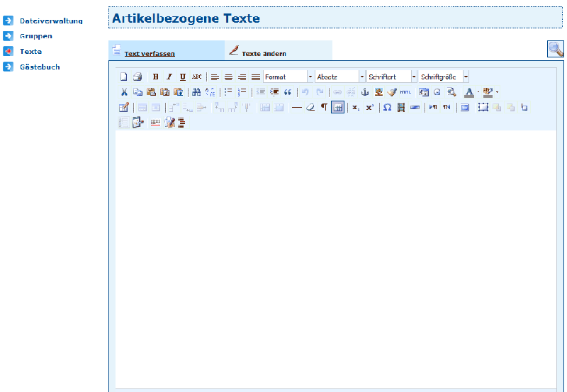567x392 pixels.
Task: Insert a new table with pencil-table icon
Action: click(124, 108)
